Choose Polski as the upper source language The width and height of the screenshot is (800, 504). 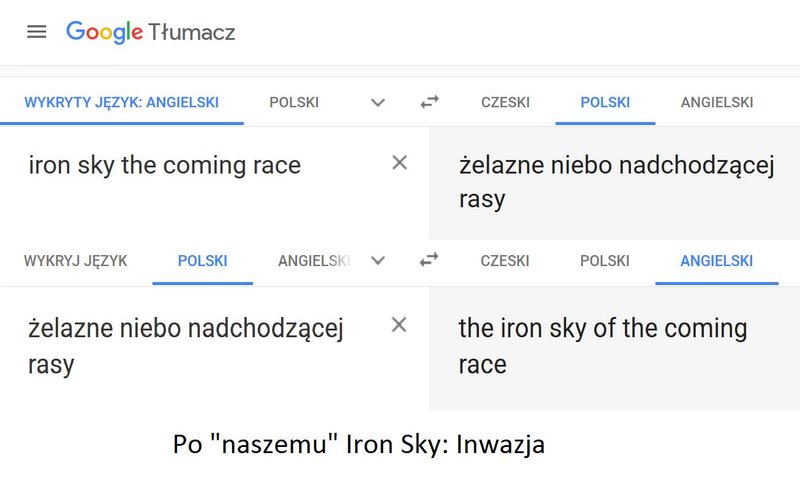(294, 103)
